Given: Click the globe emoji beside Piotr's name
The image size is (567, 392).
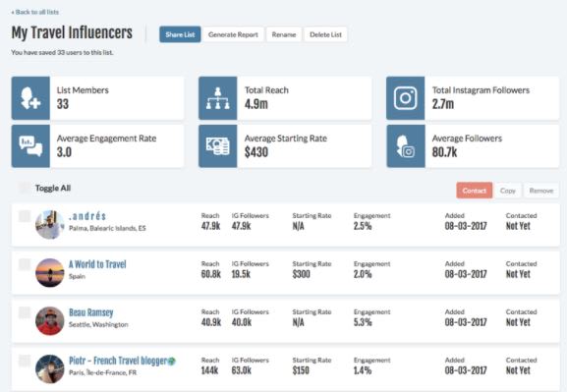Looking at the screenshot, I should tap(171, 361).
